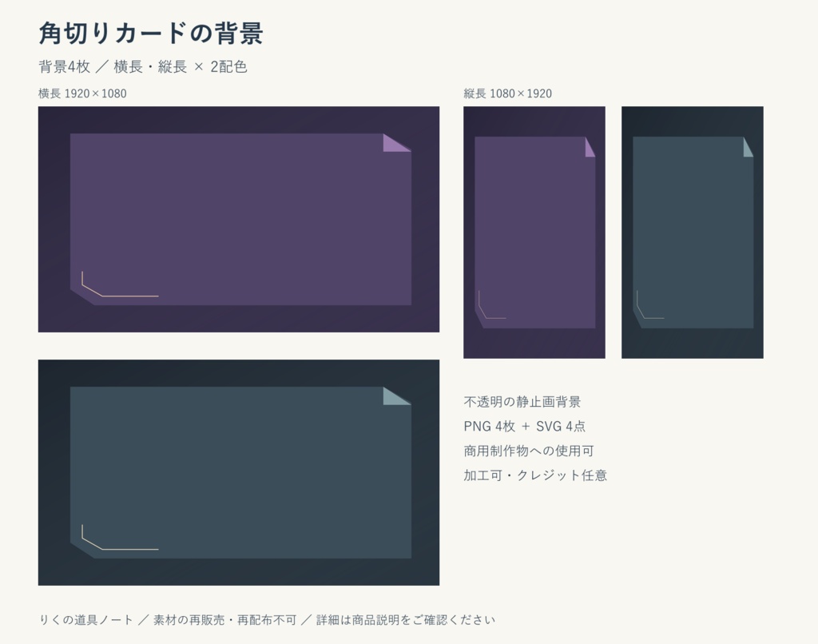Select the purple portrait card background preview
Screen dimensions: 818x644
(534, 233)
